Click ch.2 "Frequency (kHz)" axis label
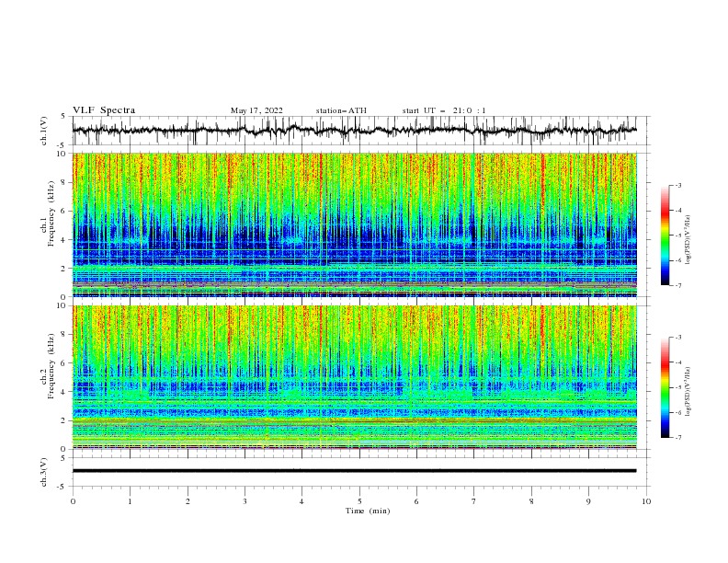The image size is (728, 563). tap(51, 366)
